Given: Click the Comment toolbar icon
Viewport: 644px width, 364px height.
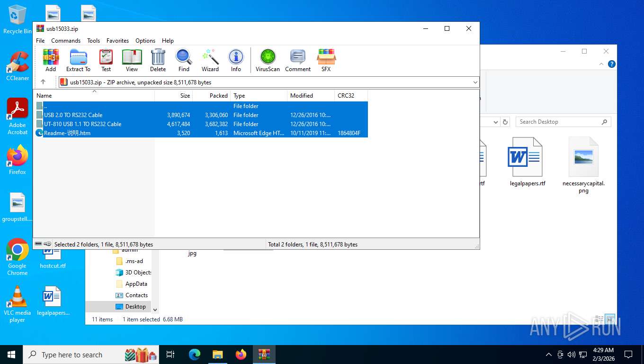Looking at the screenshot, I should 298,60.
